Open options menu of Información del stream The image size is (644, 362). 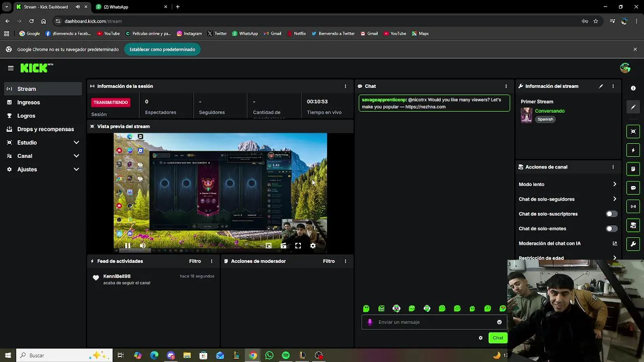pos(613,86)
